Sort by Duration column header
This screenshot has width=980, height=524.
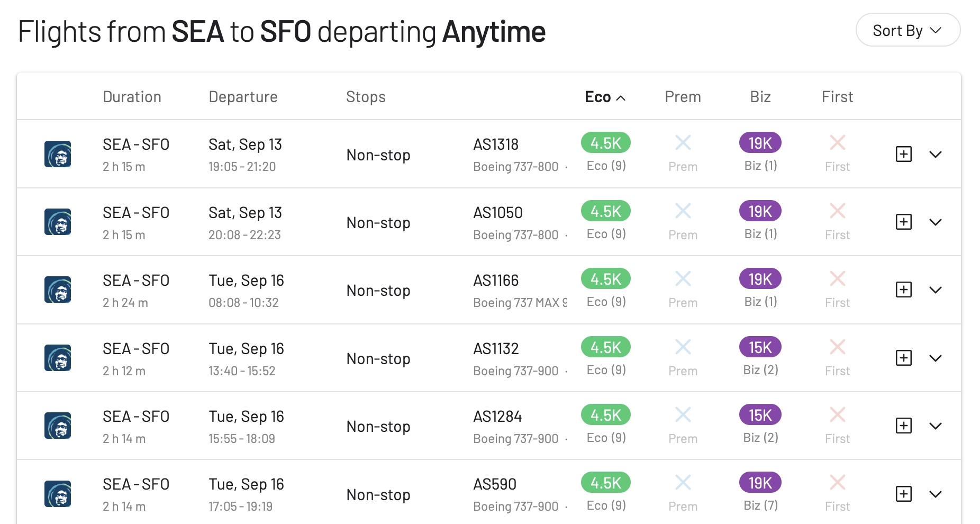click(x=132, y=97)
